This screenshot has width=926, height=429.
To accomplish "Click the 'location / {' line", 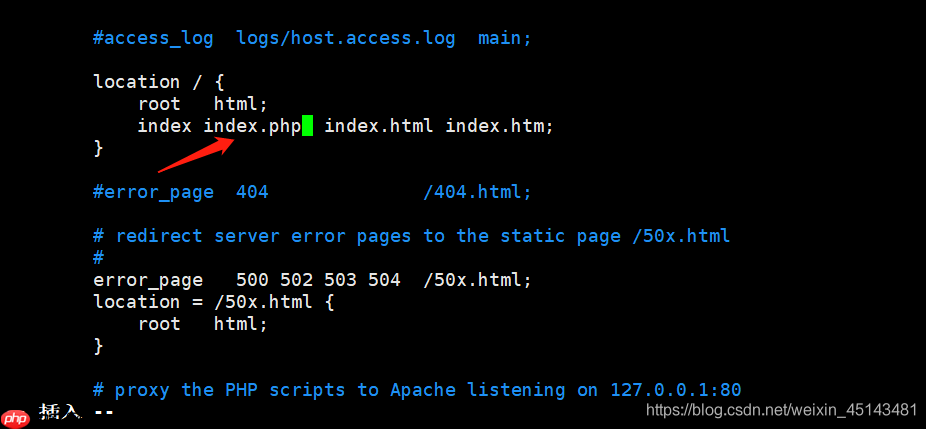I will 158,82.
